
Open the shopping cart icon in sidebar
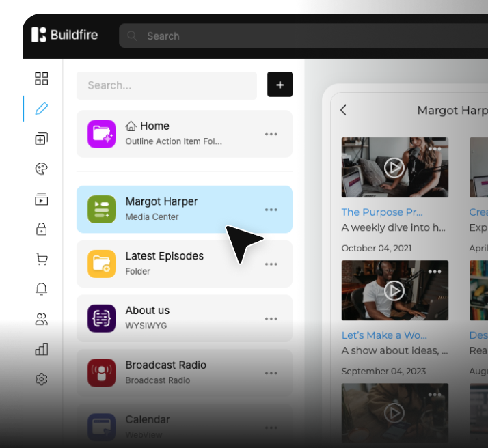pyautogui.click(x=42, y=259)
